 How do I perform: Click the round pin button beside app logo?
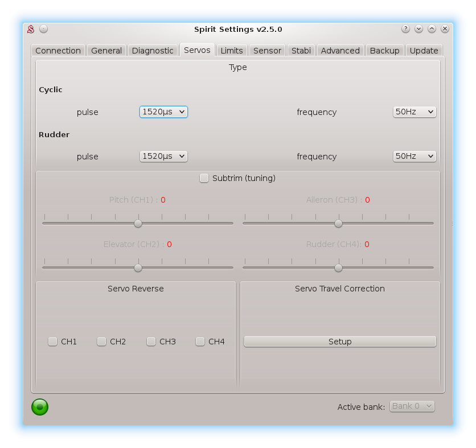44,29
